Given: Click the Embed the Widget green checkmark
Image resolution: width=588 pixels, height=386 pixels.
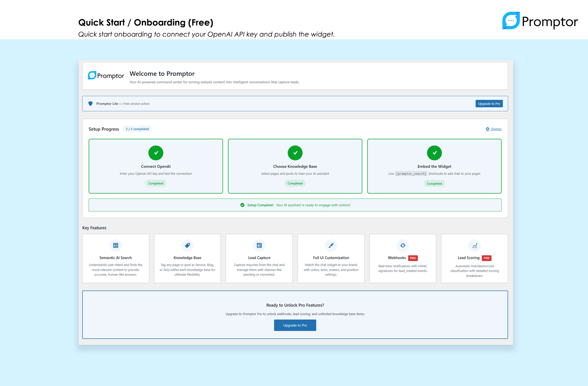Looking at the screenshot, I should [x=434, y=153].
